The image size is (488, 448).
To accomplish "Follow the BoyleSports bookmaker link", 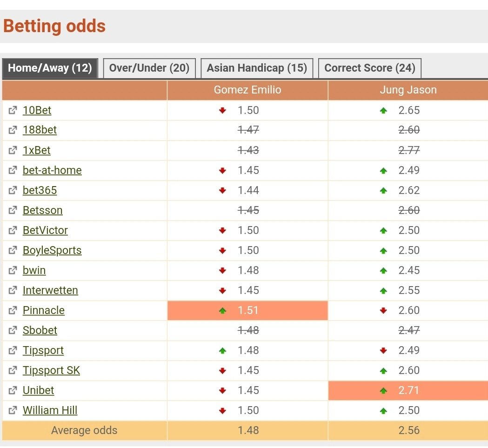I will (52, 251).
